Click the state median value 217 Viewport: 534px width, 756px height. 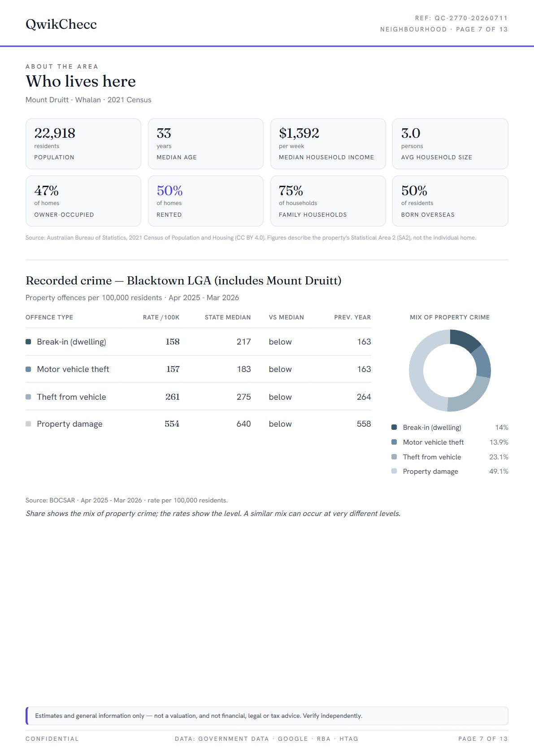click(243, 342)
